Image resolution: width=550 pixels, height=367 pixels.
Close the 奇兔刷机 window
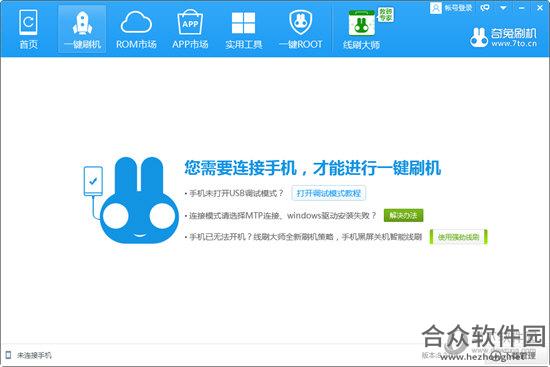(x=540, y=7)
